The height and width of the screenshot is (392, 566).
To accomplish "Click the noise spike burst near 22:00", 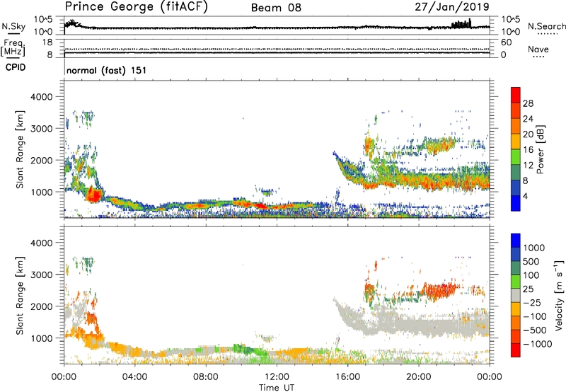I will pos(461,24).
